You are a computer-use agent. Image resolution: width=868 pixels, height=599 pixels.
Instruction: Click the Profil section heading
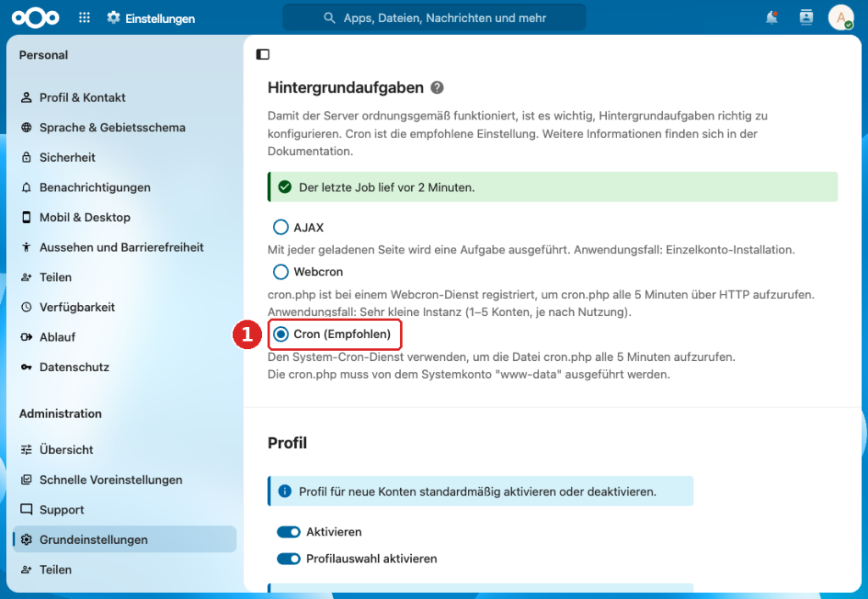(287, 443)
